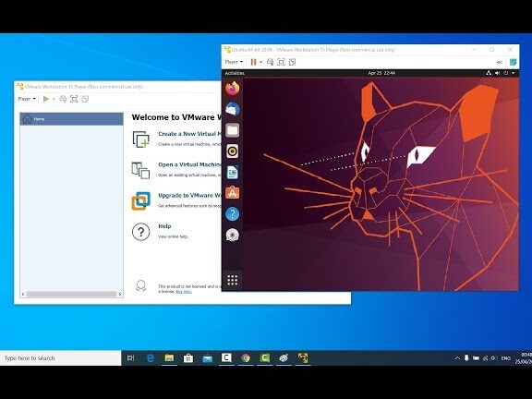Click Send Ctrl+Alt+Del in home window toolbar
The image size is (532, 399).
point(63,99)
